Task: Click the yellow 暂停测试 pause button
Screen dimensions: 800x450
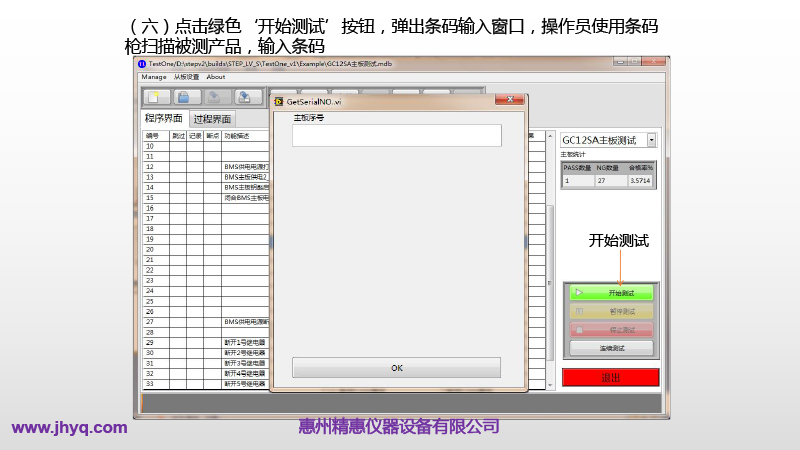Action: (x=611, y=311)
